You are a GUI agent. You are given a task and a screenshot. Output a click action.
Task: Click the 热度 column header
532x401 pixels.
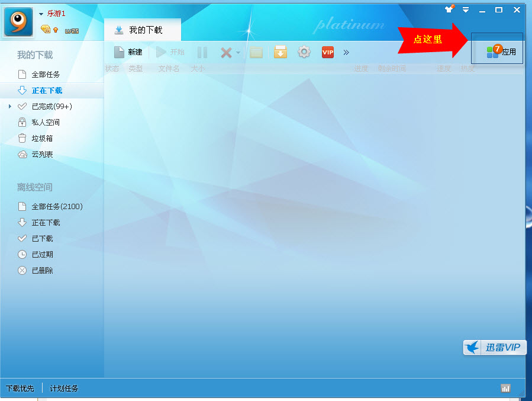point(467,69)
